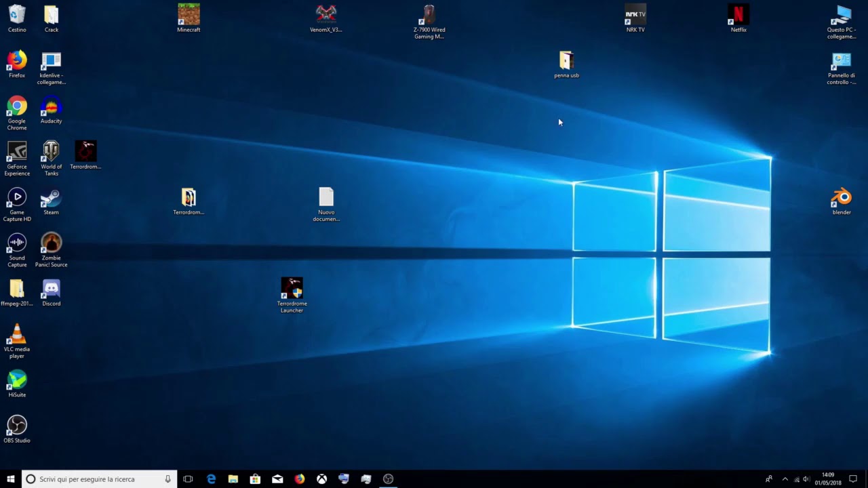The width and height of the screenshot is (868, 488).
Task: Select the VenomX_V3 desktop shortcut
Action: [326, 19]
